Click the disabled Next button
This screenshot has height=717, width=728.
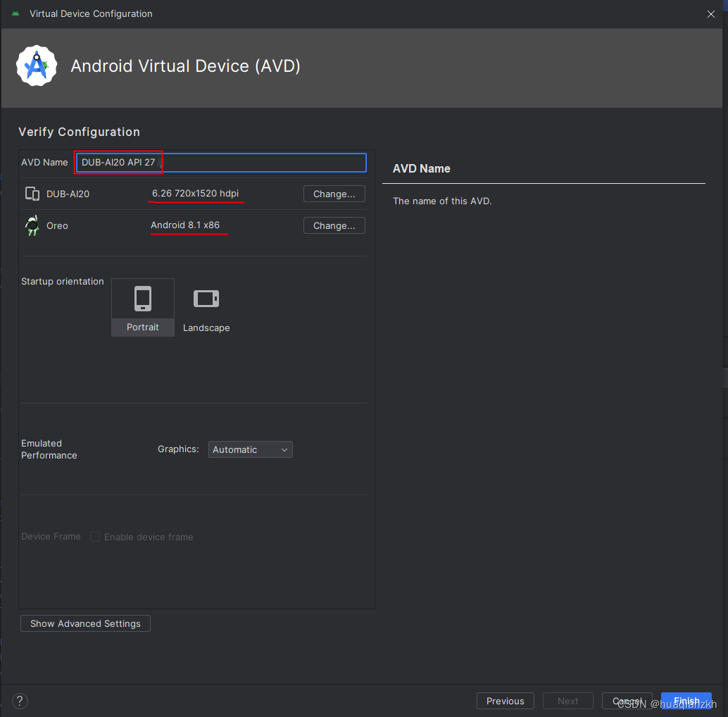click(x=567, y=702)
